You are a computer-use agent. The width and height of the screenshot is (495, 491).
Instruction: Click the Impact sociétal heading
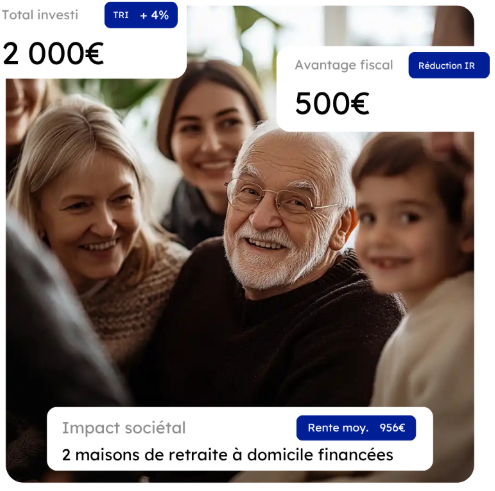[x=124, y=428]
